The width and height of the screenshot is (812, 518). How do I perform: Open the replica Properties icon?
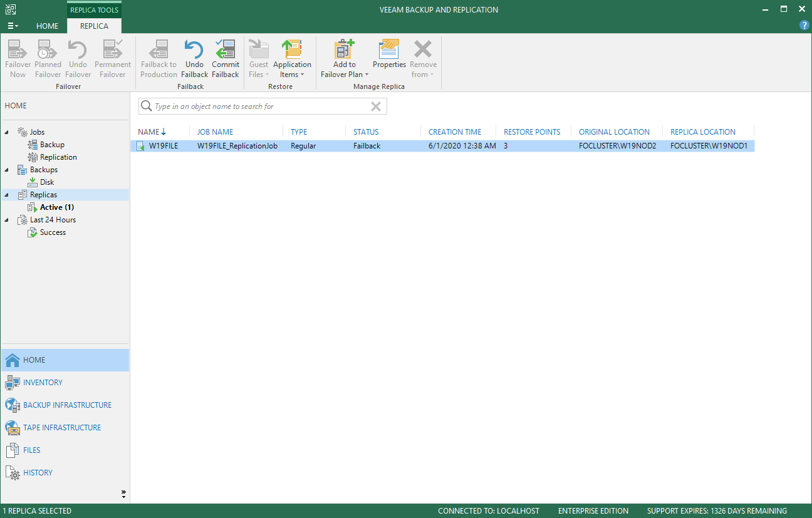tap(389, 49)
